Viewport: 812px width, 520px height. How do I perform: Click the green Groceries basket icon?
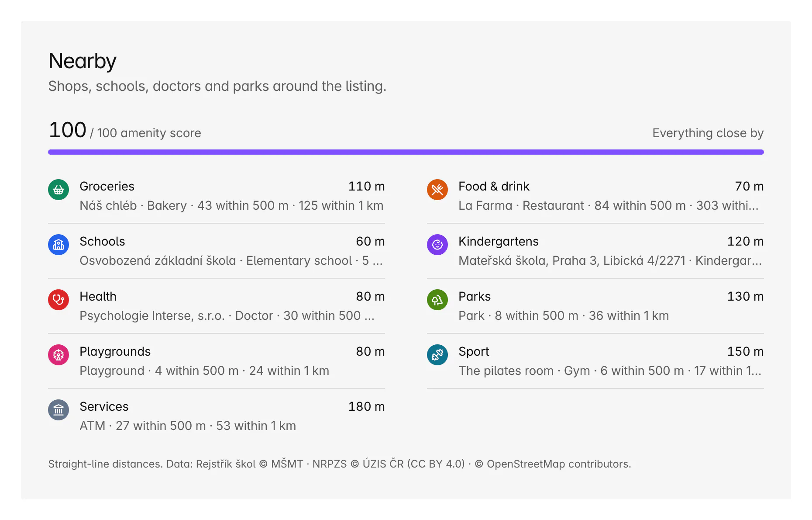(x=58, y=190)
